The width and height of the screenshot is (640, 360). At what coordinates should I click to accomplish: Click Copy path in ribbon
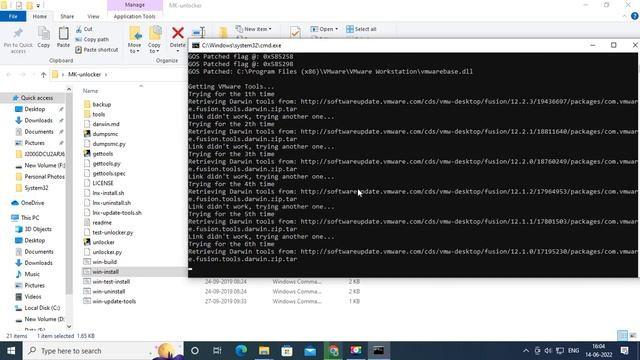click(92, 39)
